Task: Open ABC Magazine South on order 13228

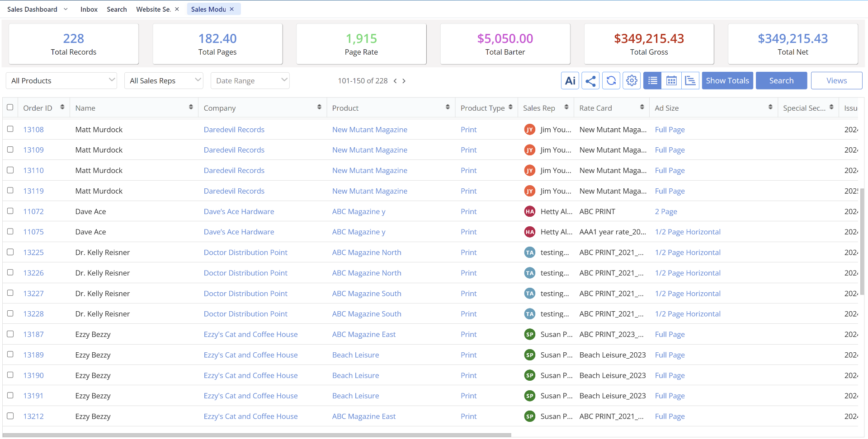Action: [x=367, y=314]
